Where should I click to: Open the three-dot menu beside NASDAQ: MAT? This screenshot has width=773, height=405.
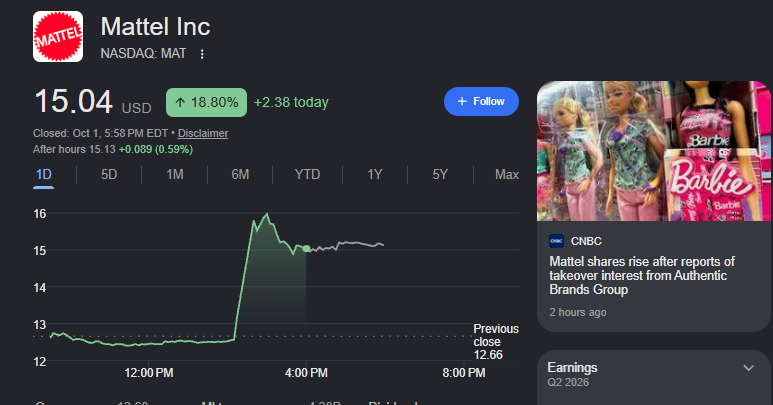[202, 54]
